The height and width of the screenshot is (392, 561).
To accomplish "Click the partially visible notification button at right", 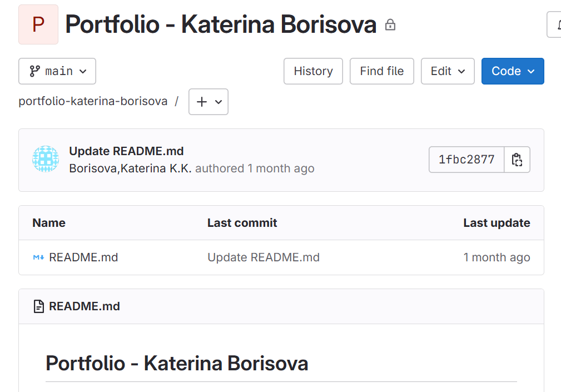I will (555, 24).
